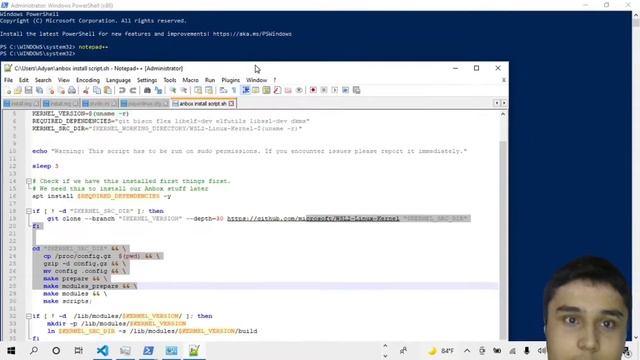The height and width of the screenshot is (360, 640).
Task: Open the Plugins menu
Action: click(231, 80)
